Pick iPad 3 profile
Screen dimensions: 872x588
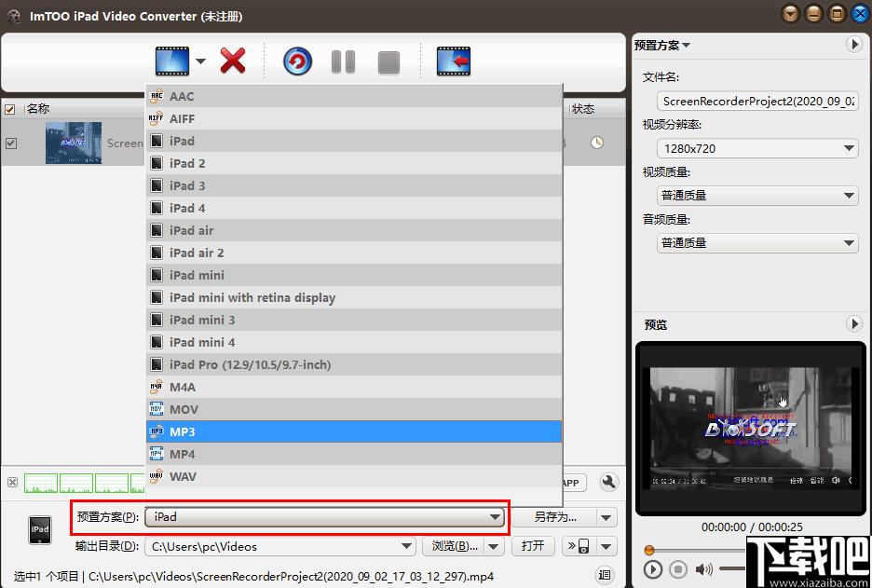coord(354,185)
